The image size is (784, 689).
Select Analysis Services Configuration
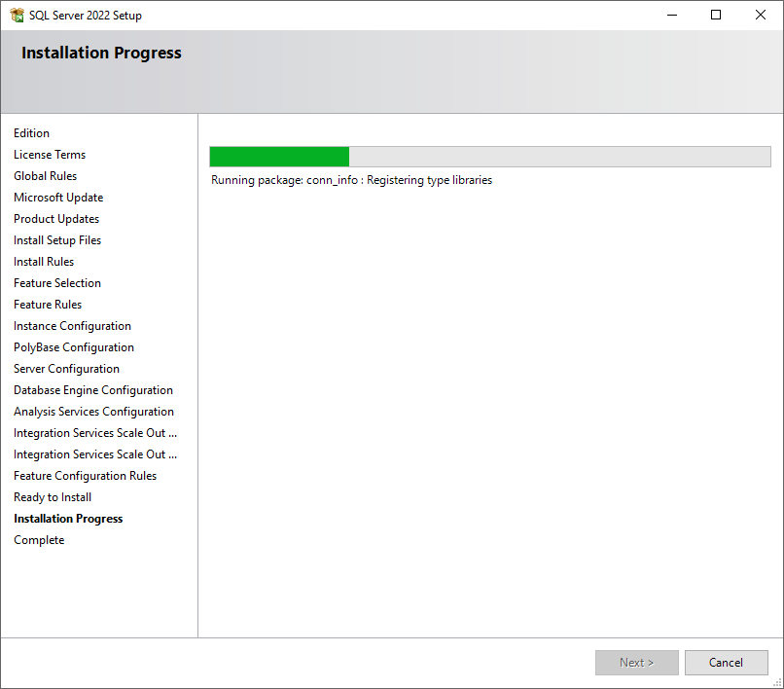coord(93,411)
